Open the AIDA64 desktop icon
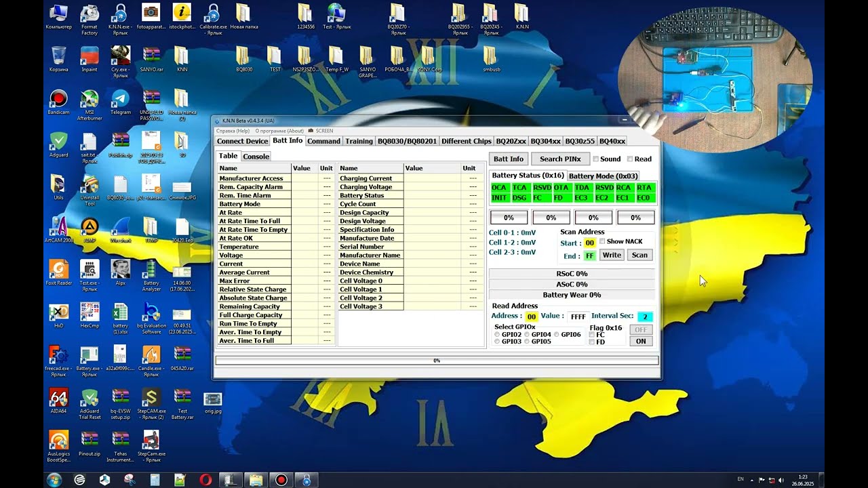 (x=58, y=401)
